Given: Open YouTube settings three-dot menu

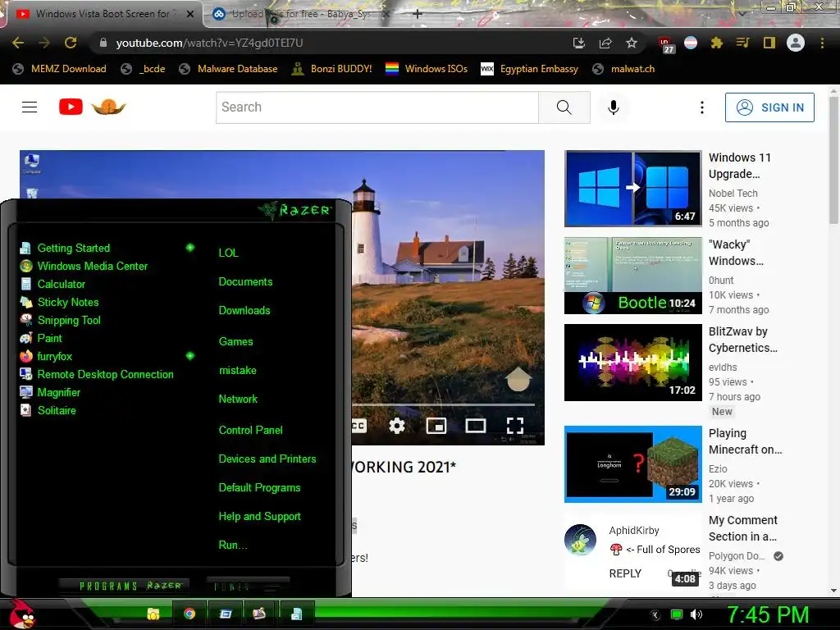Looking at the screenshot, I should pos(702,107).
